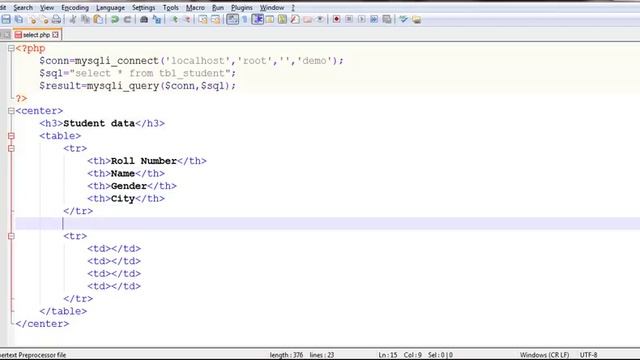Run macro multiple times icon
This screenshot has height=360, width=640.
pos(374,19)
